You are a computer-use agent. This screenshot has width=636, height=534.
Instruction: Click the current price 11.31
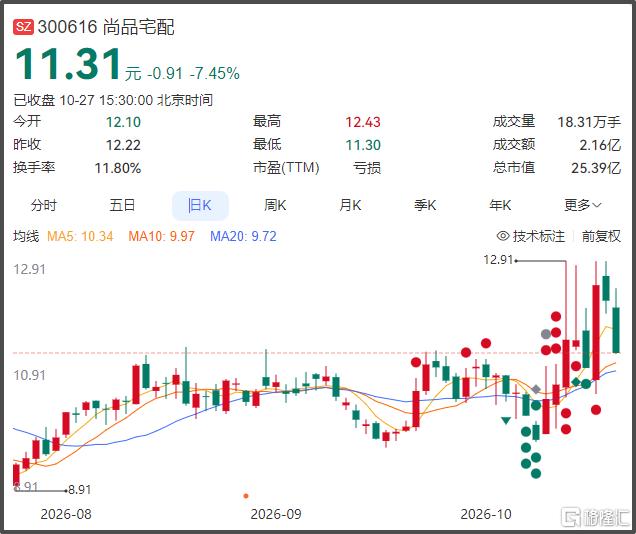click(68, 64)
